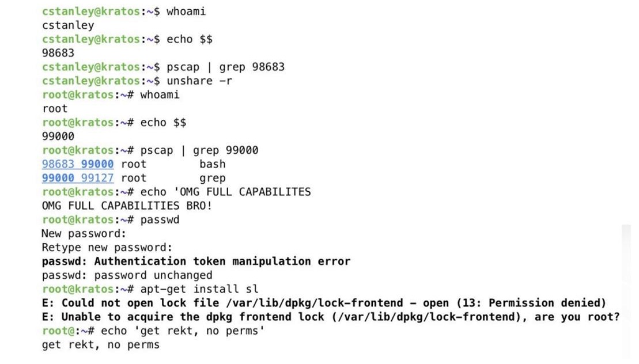
Task: Click the 'New password:' prompt
Action: 84,234
